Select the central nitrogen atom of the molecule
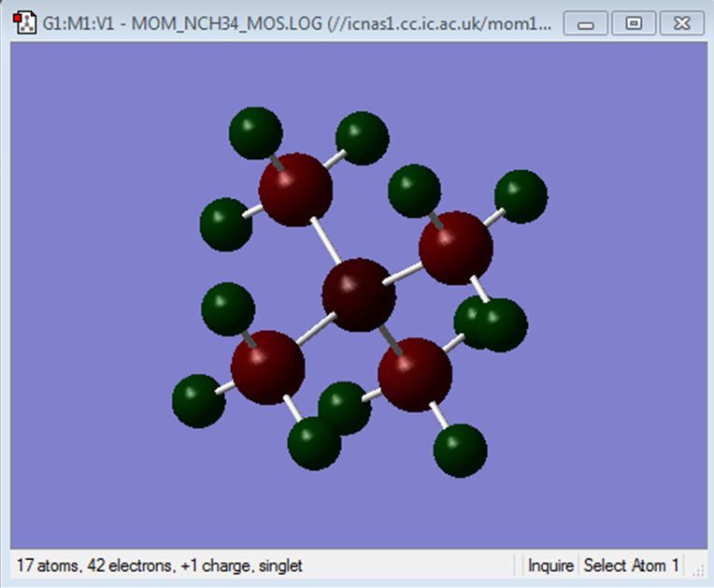The width and height of the screenshot is (714, 588). click(359, 294)
